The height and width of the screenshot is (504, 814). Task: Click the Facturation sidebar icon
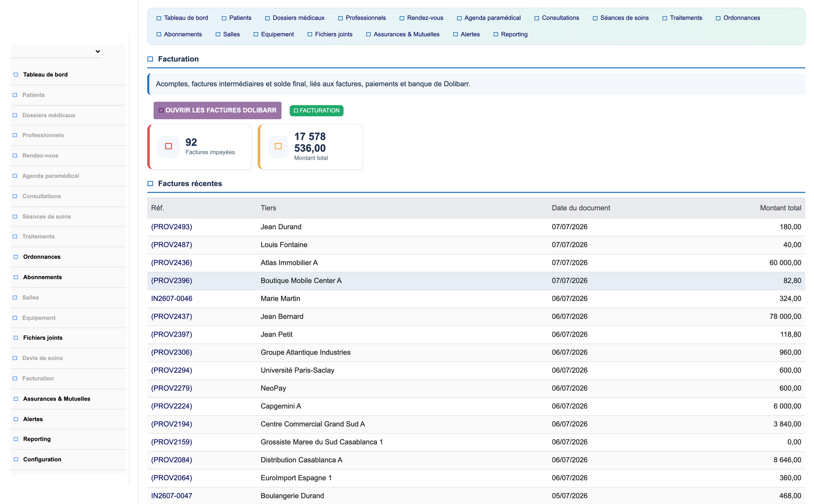pyautogui.click(x=15, y=379)
